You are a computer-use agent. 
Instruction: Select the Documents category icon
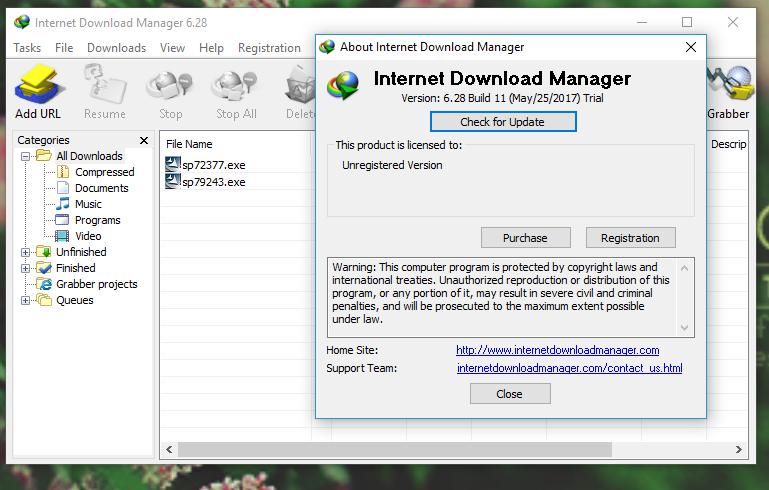pos(63,188)
